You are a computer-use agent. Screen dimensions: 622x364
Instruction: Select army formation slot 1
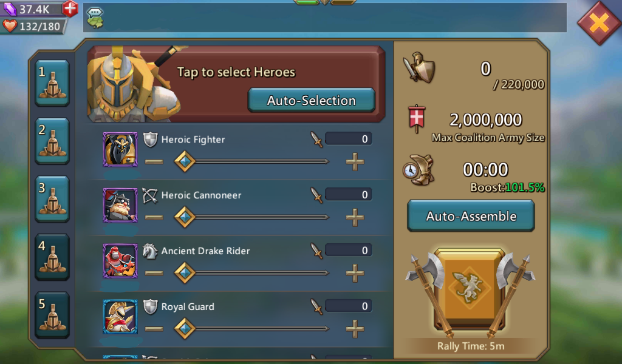coord(52,83)
